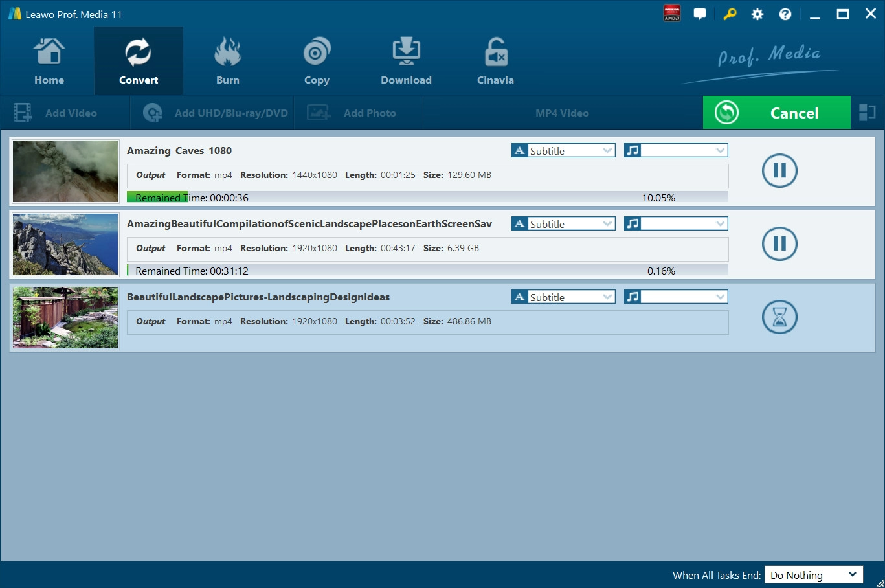Click the hourglass waiting icon for BeautifulLandscapePictures
Screen dimensions: 885x588
click(779, 317)
